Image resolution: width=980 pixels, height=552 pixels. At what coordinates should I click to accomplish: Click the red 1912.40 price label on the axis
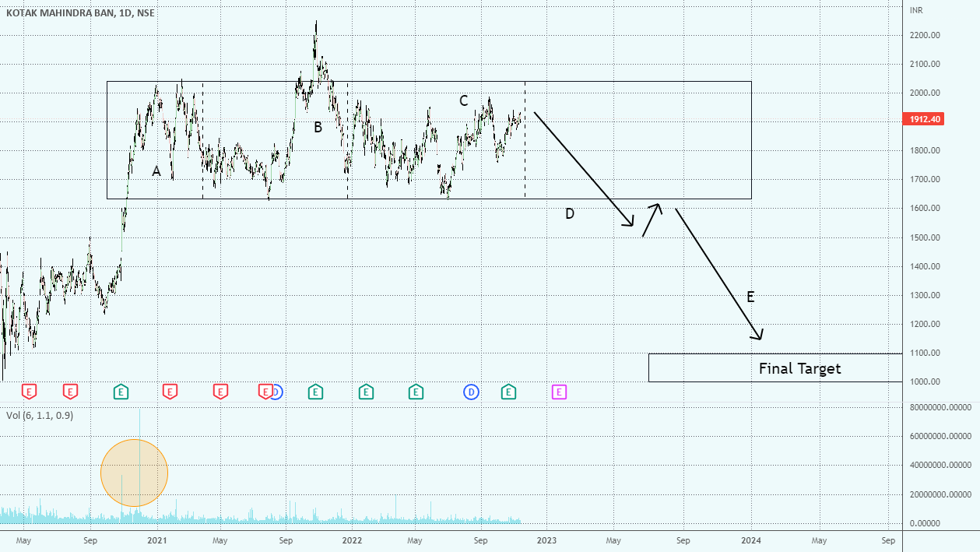pos(922,119)
